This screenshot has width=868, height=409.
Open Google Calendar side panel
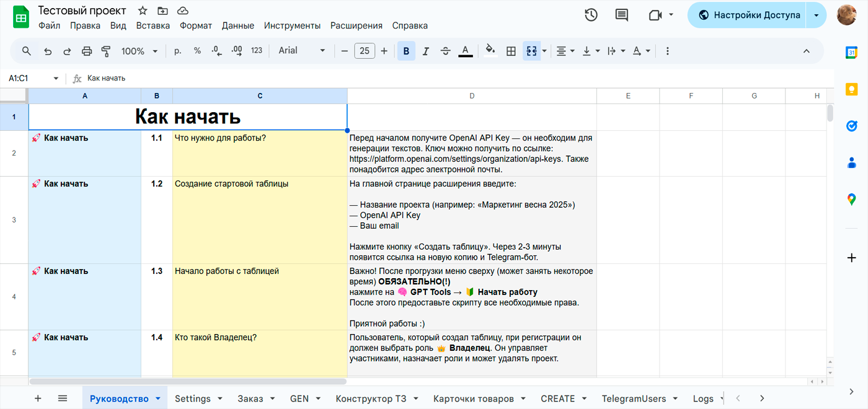pyautogui.click(x=851, y=53)
